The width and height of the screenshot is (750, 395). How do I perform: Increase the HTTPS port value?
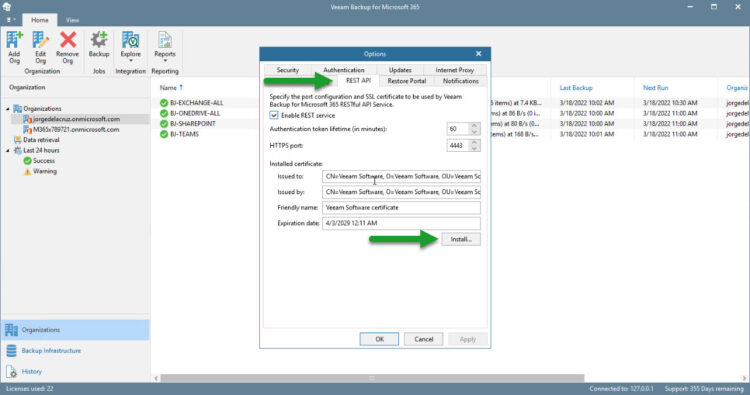pyautogui.click(x=474, y=142)
